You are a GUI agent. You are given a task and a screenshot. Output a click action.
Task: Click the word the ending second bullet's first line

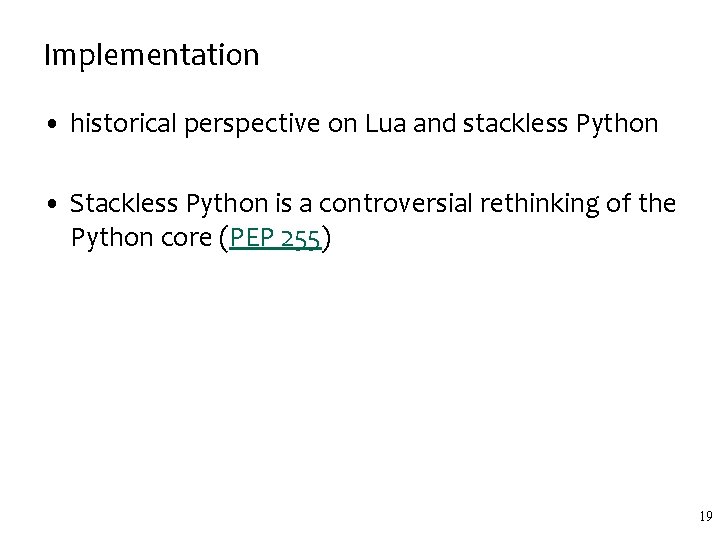657,203
